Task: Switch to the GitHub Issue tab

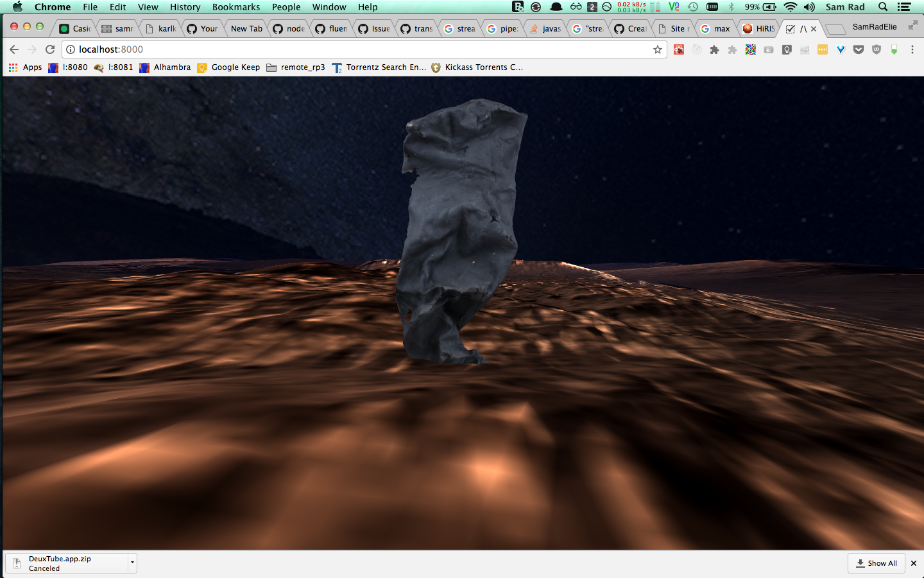Action: tap(375, 29)
